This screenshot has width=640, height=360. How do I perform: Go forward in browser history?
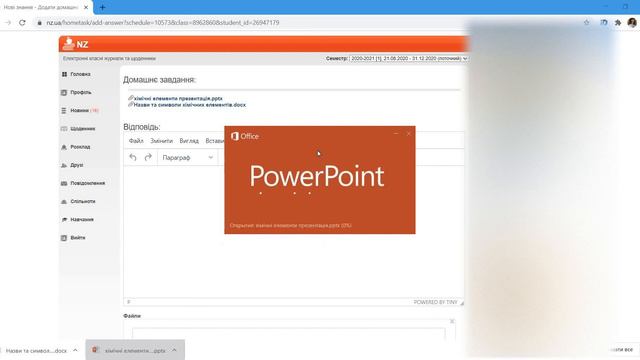pos(8,23)
